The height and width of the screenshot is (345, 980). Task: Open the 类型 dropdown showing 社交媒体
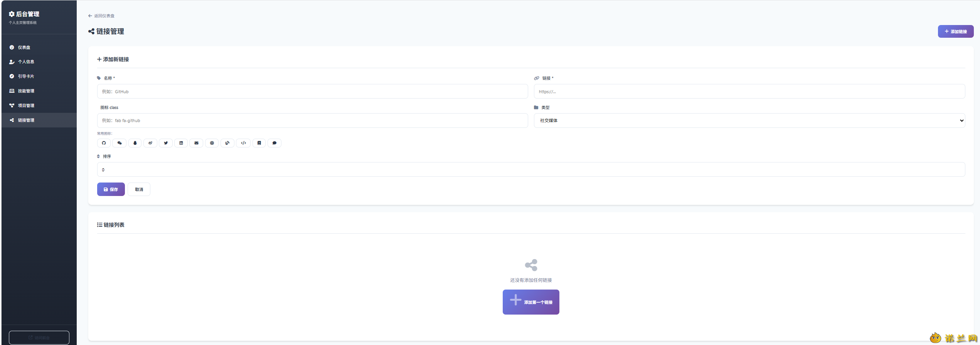click(749, 121)
